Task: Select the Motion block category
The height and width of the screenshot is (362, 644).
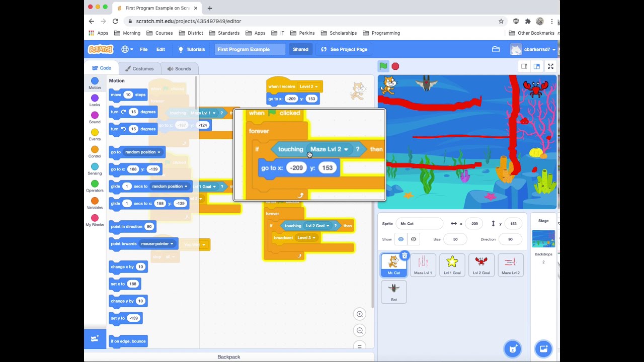Action: (x=95, y=83)
